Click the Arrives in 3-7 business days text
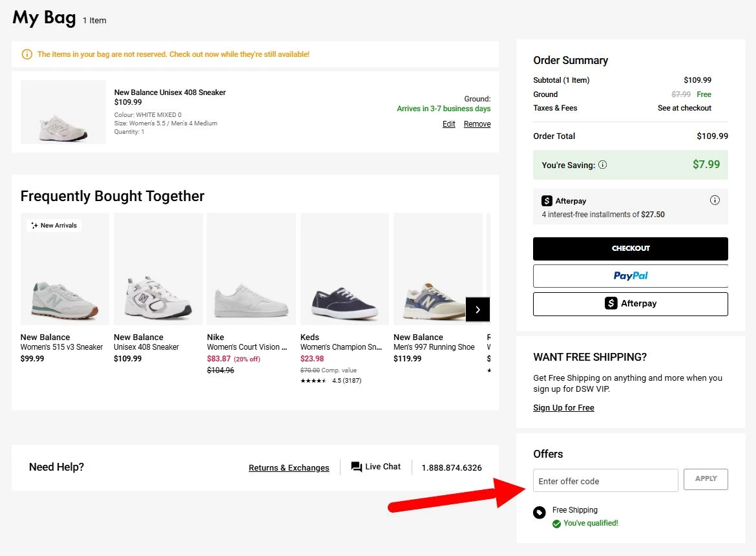The height and width of the screenshot is (556, 756). click(x=443, y=109)
